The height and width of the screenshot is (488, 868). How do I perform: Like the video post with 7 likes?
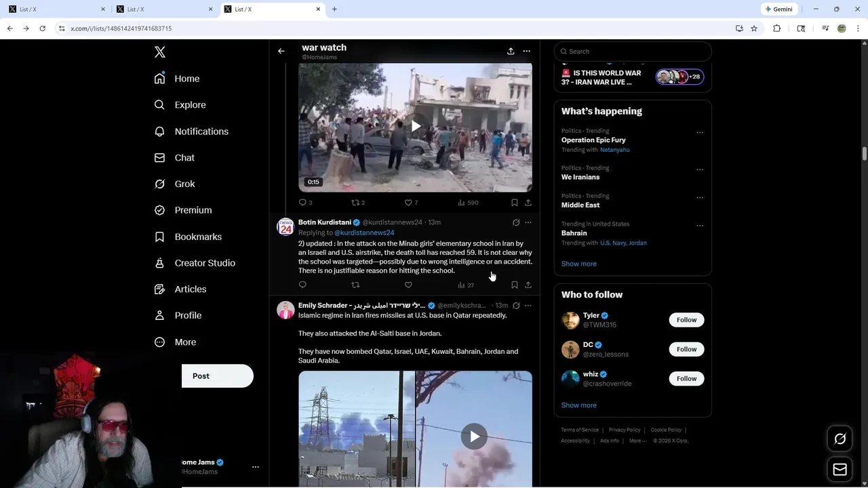[x=410, y=203]
